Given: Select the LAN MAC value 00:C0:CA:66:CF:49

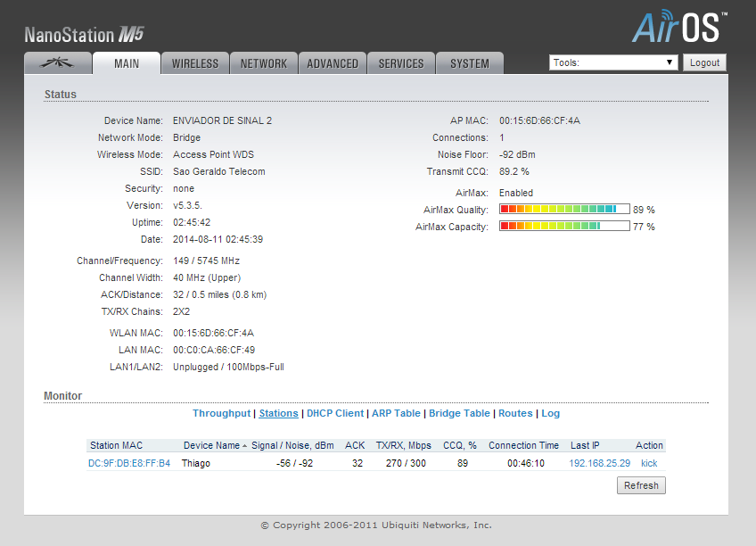Looking at the screenshot, I should pos(214,350).
